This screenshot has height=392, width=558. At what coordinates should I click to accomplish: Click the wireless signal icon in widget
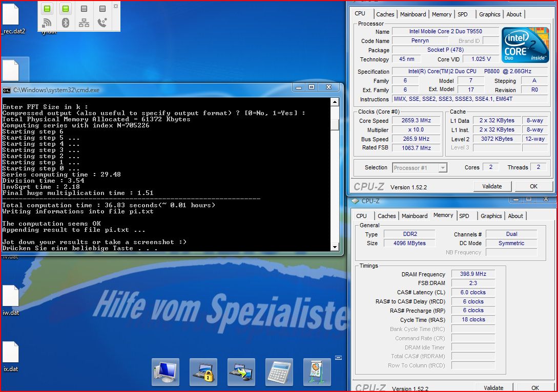click(47, 23)
